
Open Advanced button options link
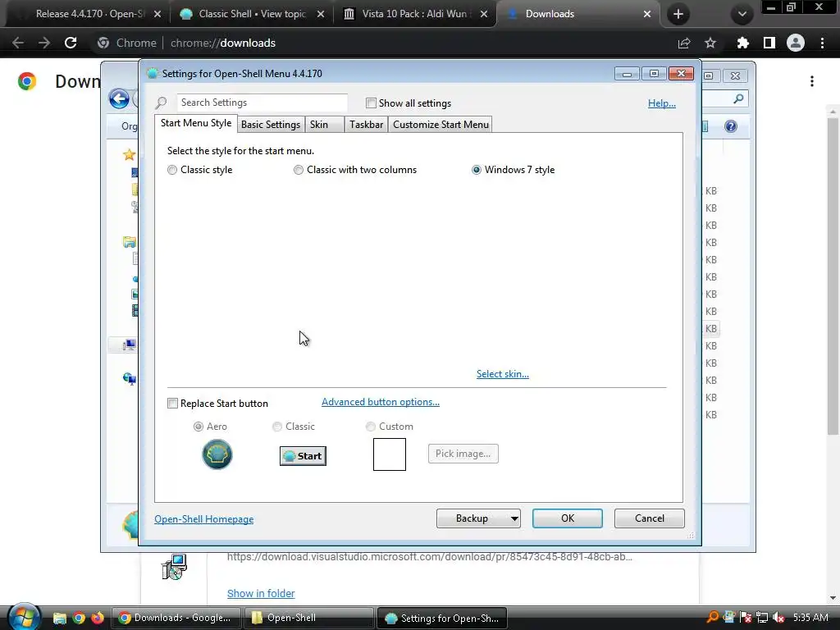tap(381, 402)
